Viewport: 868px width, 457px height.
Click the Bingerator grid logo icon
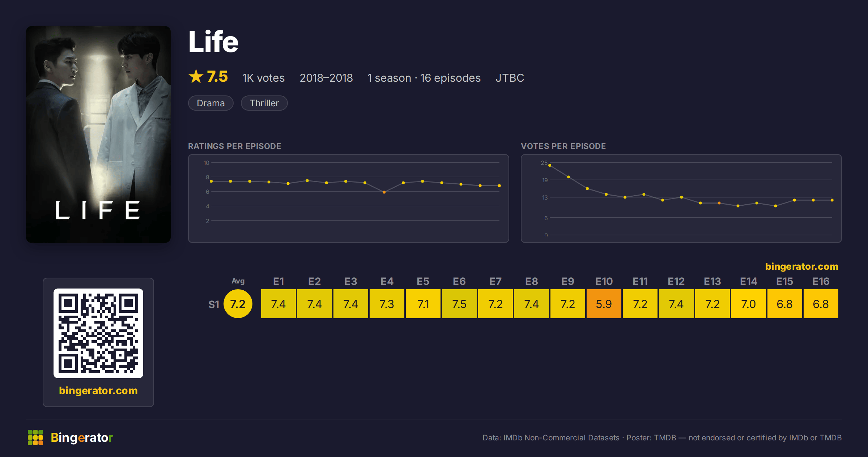tap(35, 437)
